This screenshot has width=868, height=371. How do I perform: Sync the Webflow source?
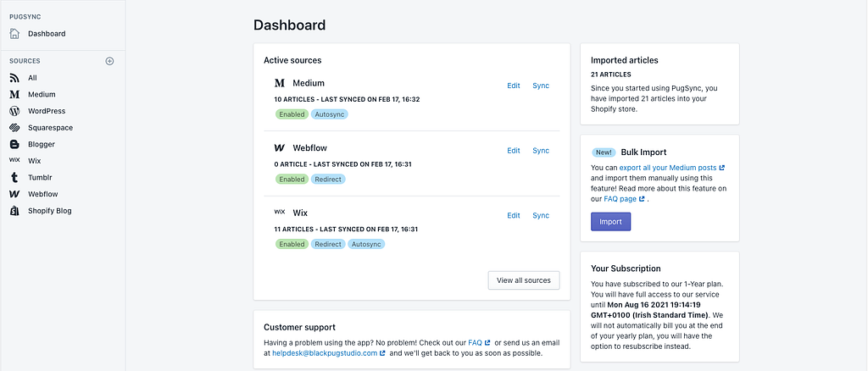[541, 151]
